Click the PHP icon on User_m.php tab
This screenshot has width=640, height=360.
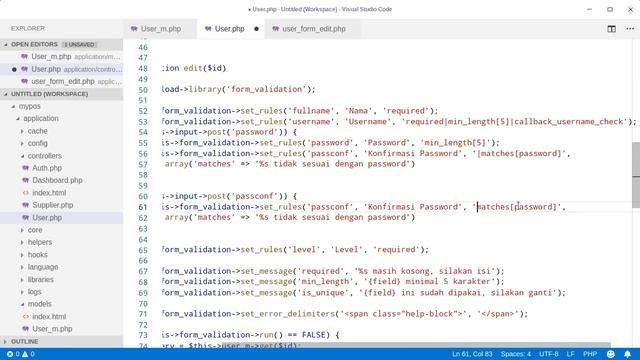(x=134, y=29)
